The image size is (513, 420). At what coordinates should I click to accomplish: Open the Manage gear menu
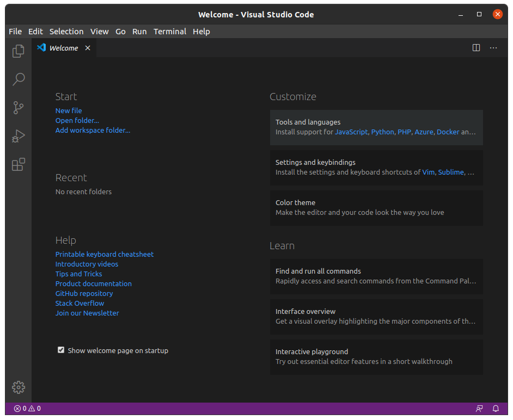tap(19, 387)
